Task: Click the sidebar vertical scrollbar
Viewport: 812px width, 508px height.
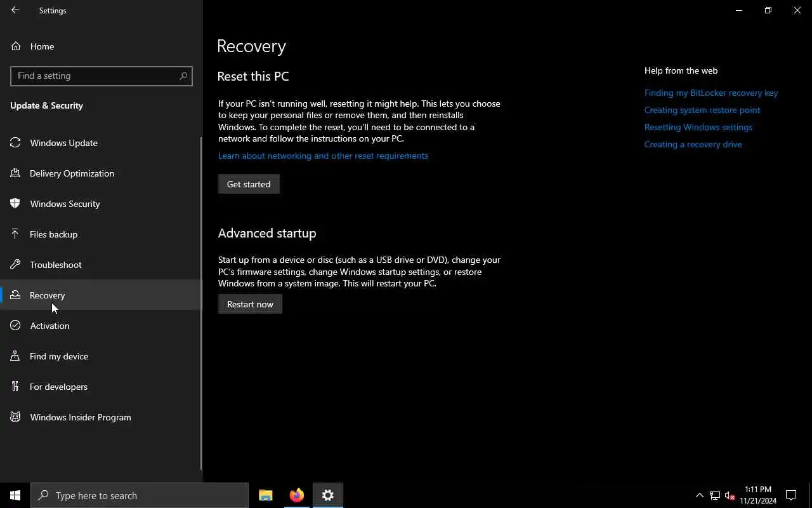Action: click(x=201, y=303)
